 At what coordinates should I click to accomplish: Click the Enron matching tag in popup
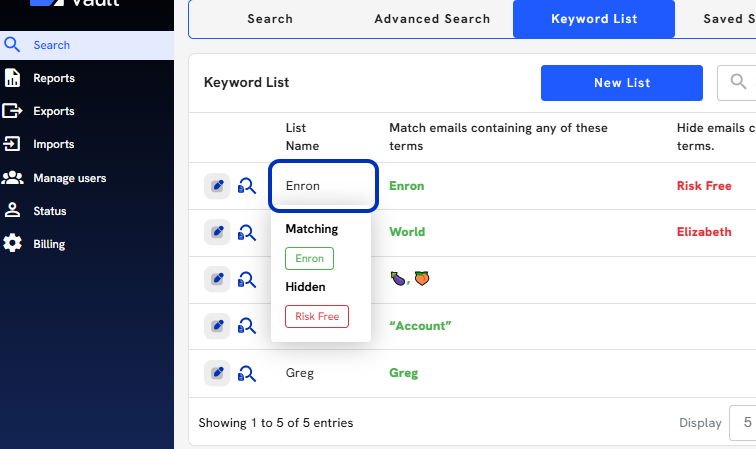(309, 259)
